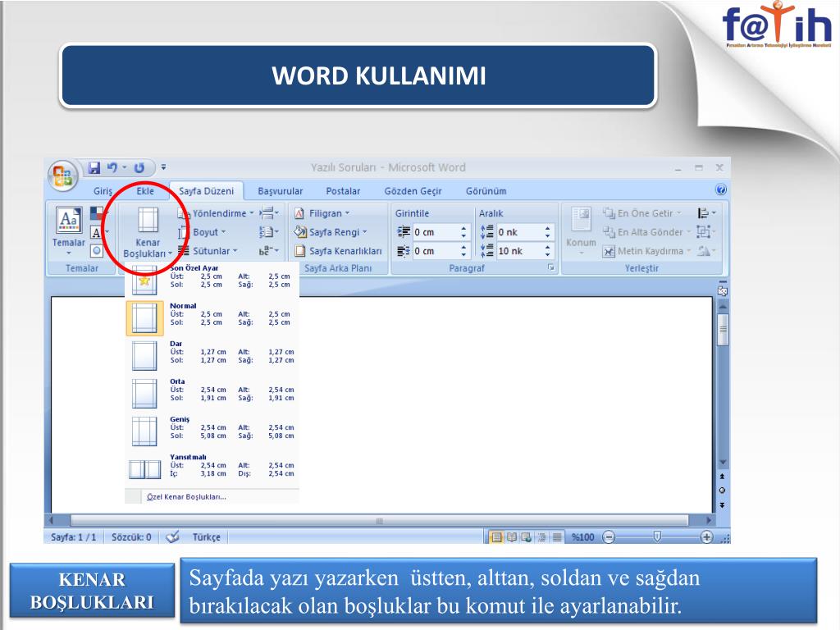This screenshot has height=630, width=840.
Task: Open the Giriş tab
Action: tap(103, 190)
